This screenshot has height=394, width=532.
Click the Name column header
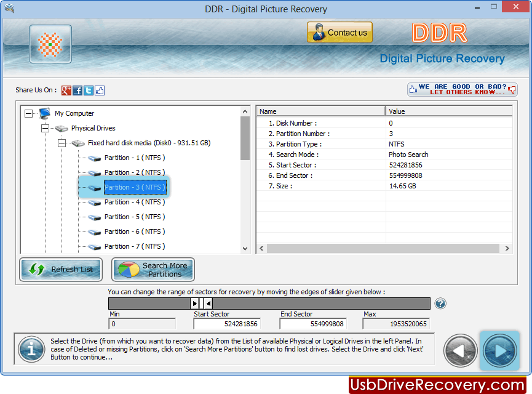[320, 111]
